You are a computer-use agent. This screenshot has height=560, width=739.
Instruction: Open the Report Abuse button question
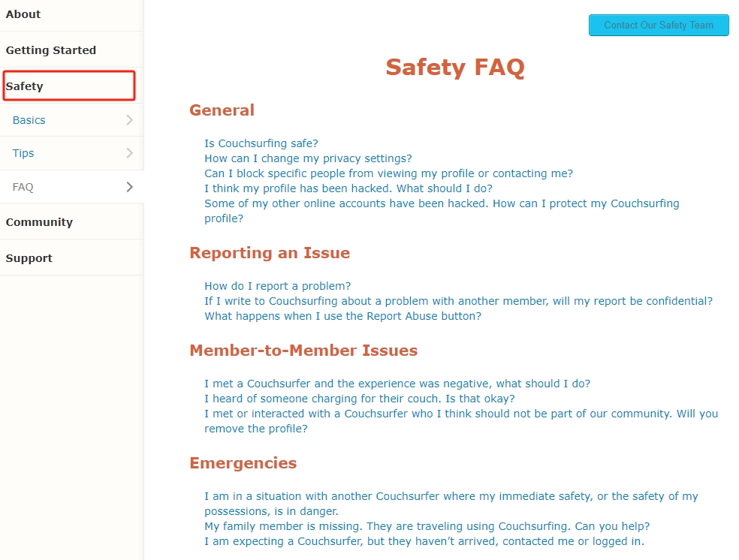coord(342,316)
